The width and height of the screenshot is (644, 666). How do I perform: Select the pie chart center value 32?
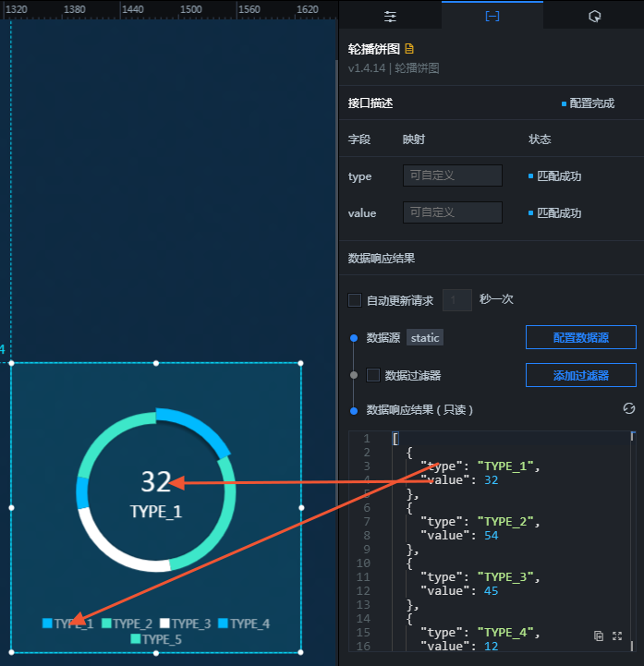(156, 482)
